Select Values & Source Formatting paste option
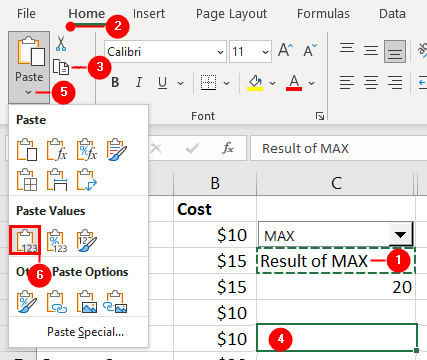This screenshot has width=427, height=360. pyautogui.click(x=87, y=240)
